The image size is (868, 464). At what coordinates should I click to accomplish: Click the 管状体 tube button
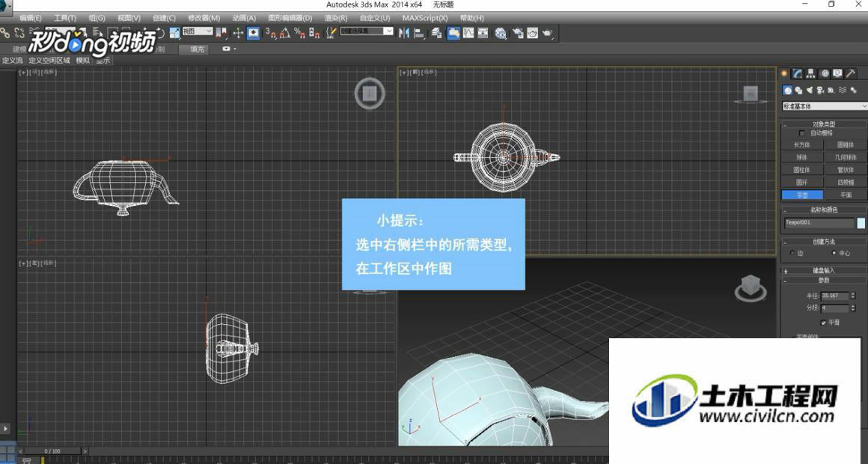point(846,170)
